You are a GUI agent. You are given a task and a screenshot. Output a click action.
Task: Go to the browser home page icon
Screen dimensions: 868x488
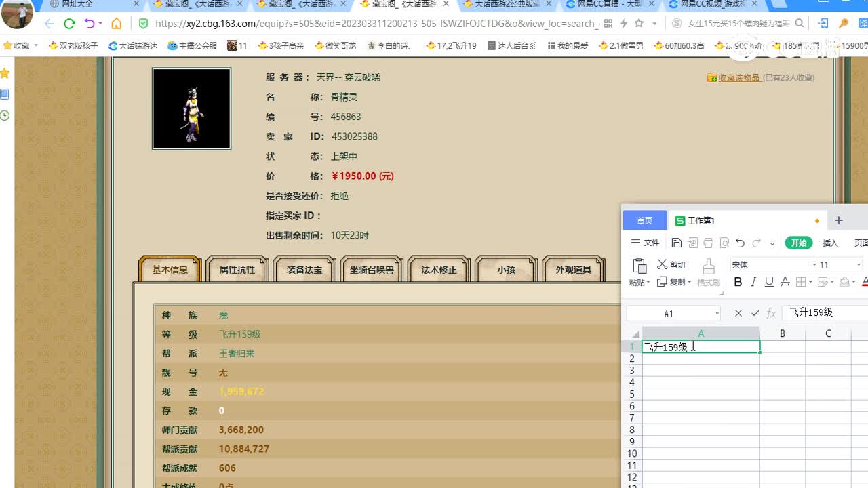tap(117, 24)
